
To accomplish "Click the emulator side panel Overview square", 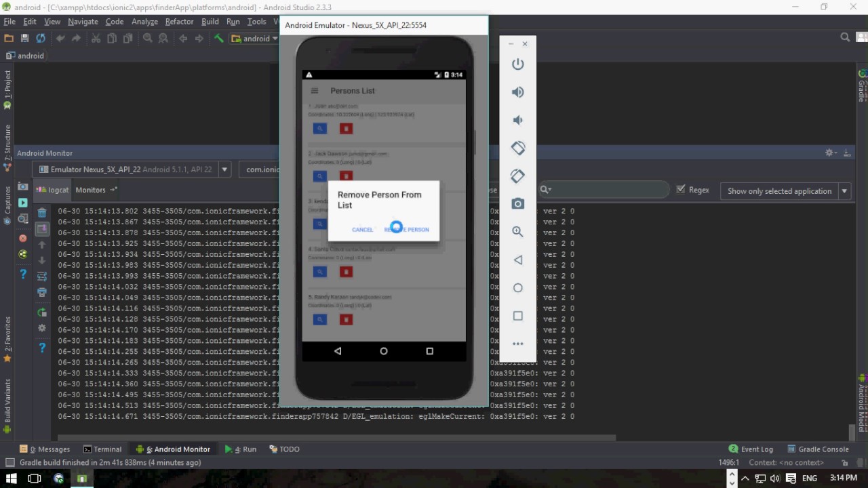I will click(517, 316).
